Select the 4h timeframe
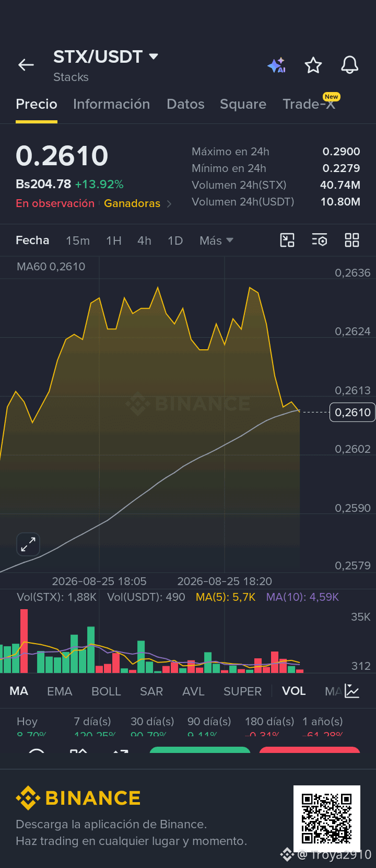Screen dimensions: 376x868 tap(144, 241)
